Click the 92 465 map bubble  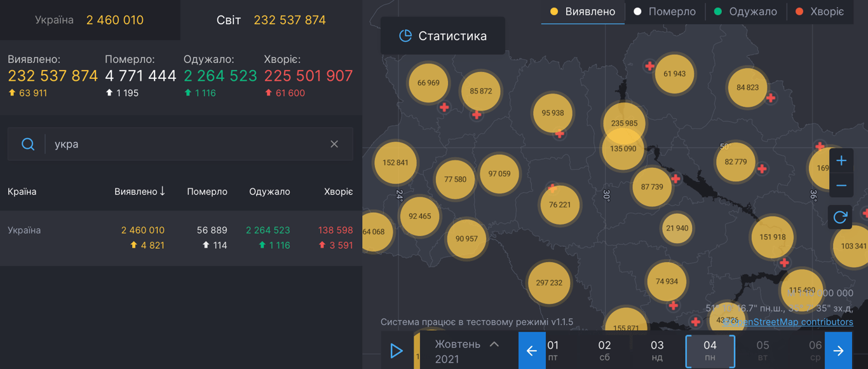[419, 216]
